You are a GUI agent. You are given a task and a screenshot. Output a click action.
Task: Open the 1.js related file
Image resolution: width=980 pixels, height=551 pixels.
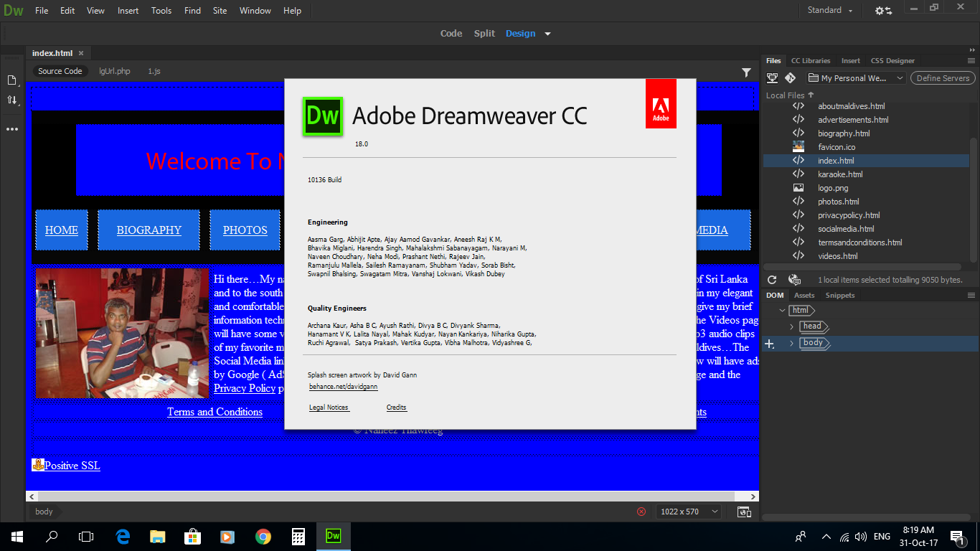click(x=154, y=71)
